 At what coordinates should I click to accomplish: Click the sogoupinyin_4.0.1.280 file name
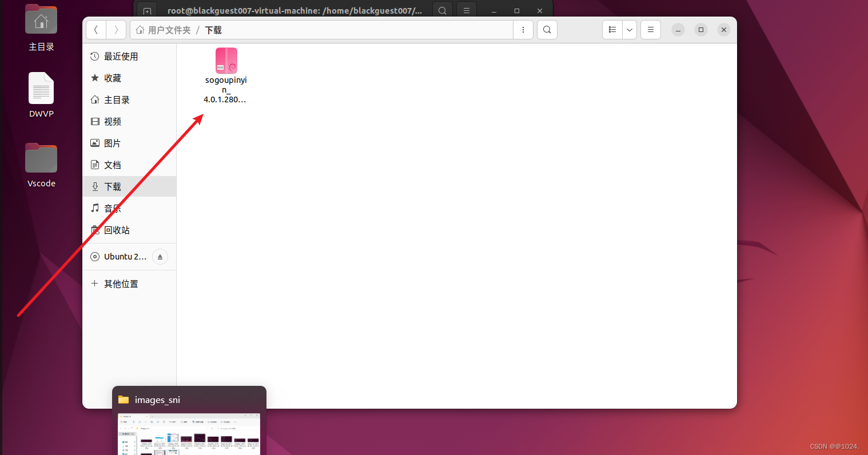pyautogui.click(x=226, y=90)
